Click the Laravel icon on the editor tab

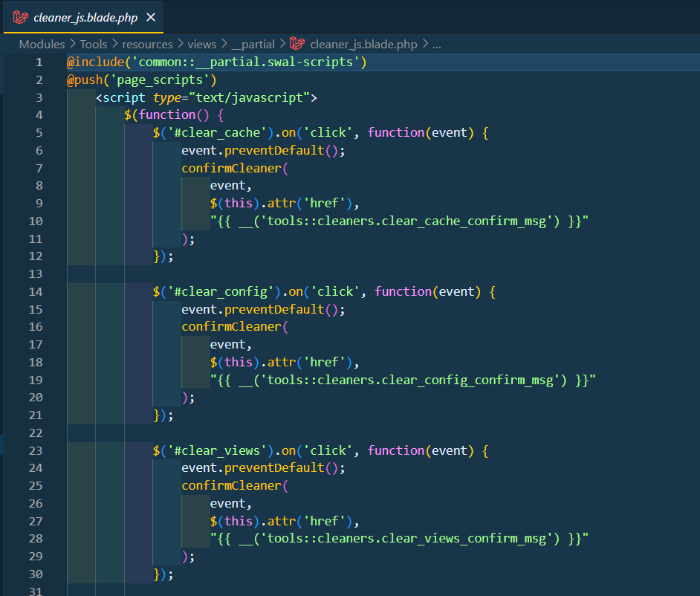20,17
